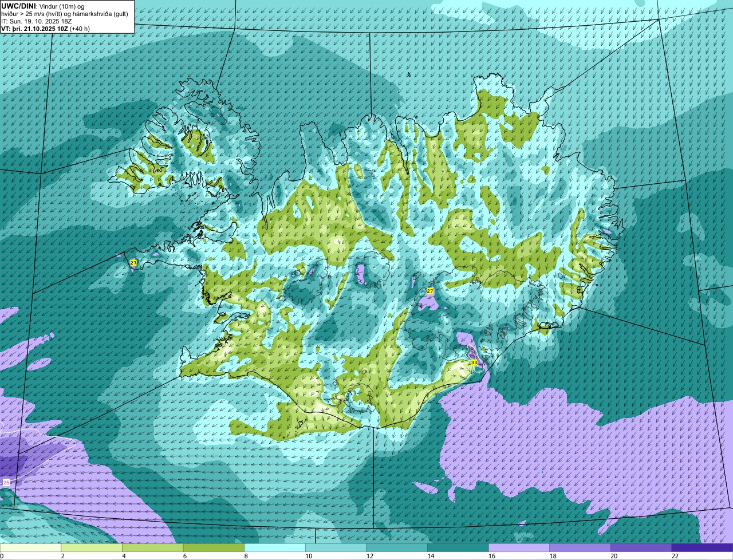Screen dimensions: 733x560
Task: Select the 14–16 m/s dark teal swatch
Action: pyautogui.click(x=458, y=547)
